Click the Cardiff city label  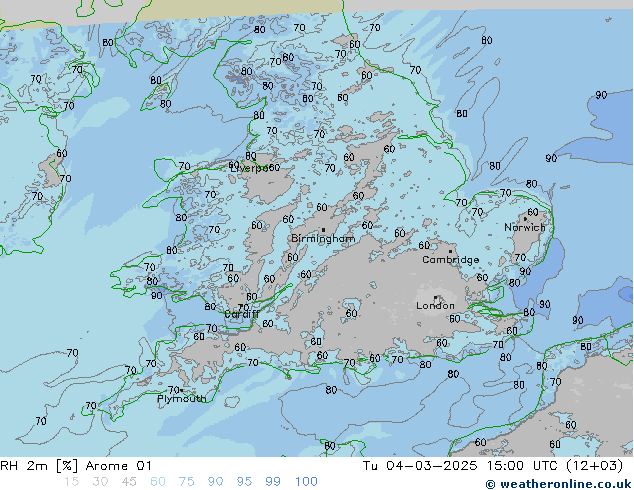coord(241,314)
